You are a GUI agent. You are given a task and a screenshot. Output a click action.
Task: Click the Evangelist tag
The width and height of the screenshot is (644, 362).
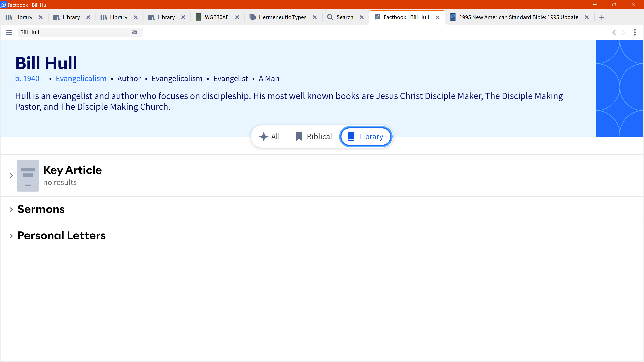(230, 78)
